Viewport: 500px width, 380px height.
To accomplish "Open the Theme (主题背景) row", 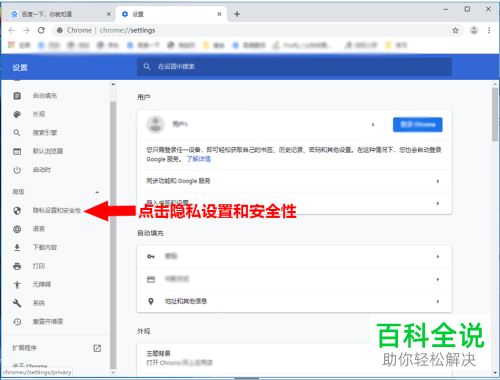I will point(294,358).
